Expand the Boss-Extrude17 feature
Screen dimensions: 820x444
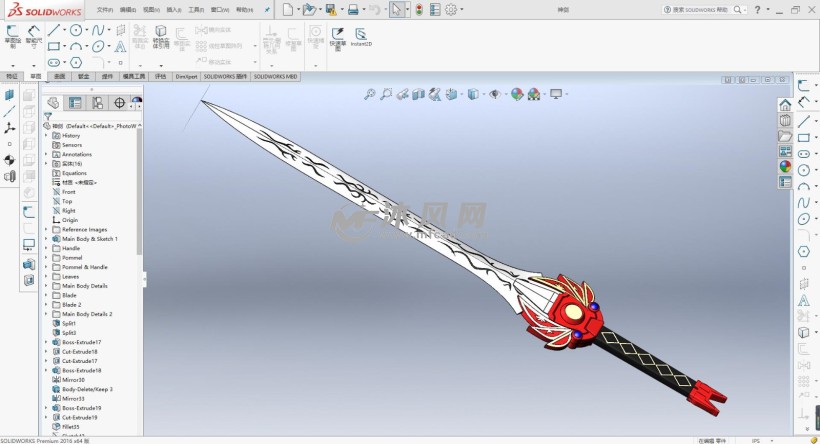(x=46, y=342)
